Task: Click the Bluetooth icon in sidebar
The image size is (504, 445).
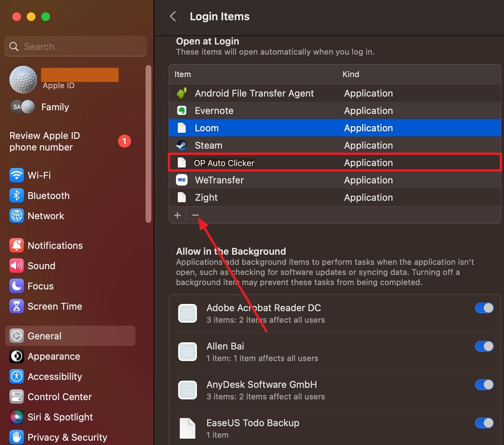Action: click(x=17, y=196)
